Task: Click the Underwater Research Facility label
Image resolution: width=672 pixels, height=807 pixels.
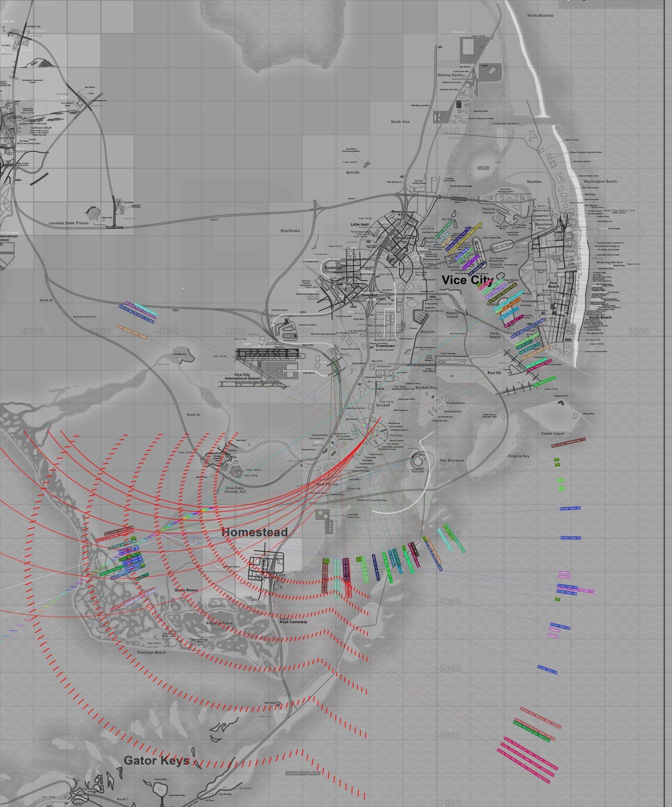Action: point(303,772)
